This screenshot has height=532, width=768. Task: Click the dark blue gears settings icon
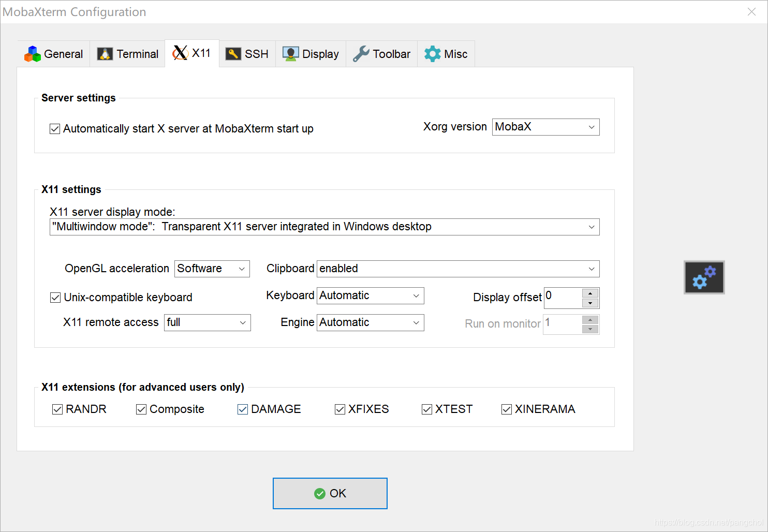(x=704, y=277)
